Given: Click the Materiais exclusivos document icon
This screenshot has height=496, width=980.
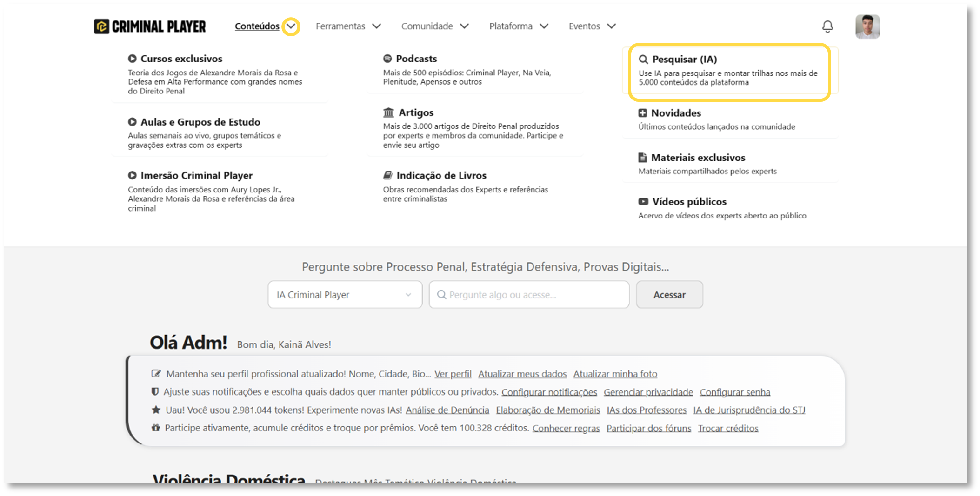Looking at the screenshot, I should coord(642,157).
